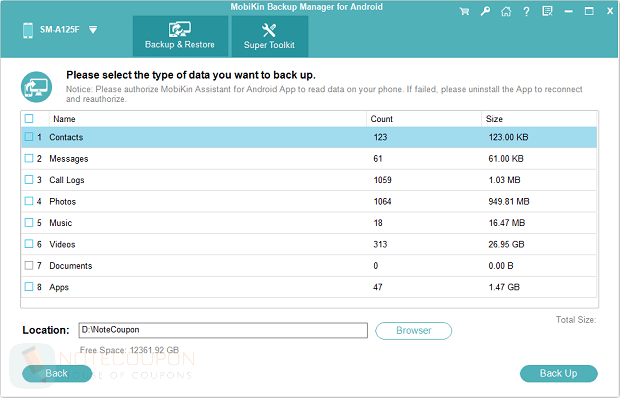Image resolution: width=620 pixels, height=398 pixels.
Task: Click the Free Space 12361.92 GB text
Action: click(x=129, y=350)
